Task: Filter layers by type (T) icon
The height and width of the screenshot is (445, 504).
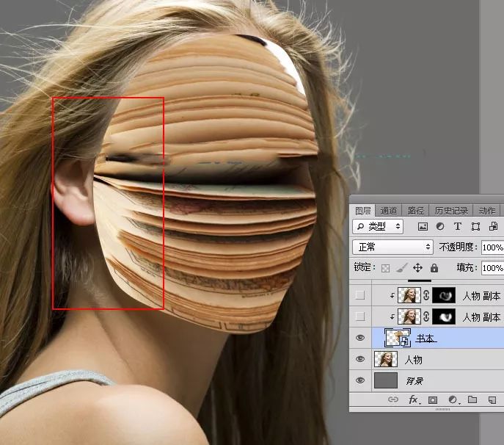Action: (x=457, y=226)
